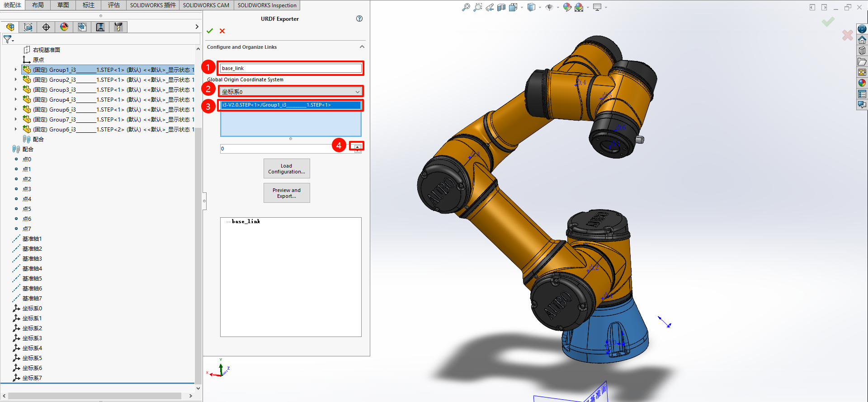868x402 pixels.
Task: Expand Group1_i3 STEP<1> component node
Action: pos(15,70)
